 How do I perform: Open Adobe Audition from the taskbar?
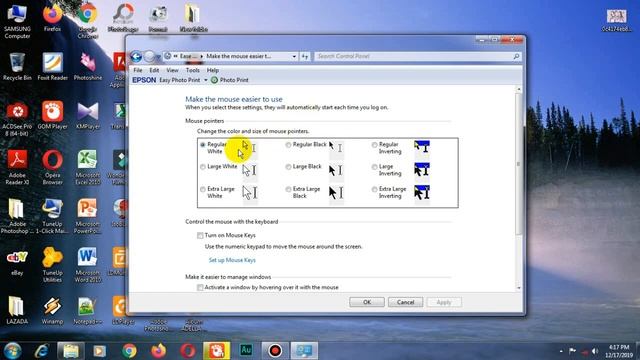tap(246, 351)
